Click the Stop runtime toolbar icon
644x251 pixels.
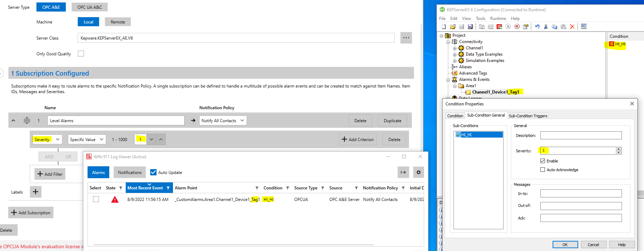517,27
